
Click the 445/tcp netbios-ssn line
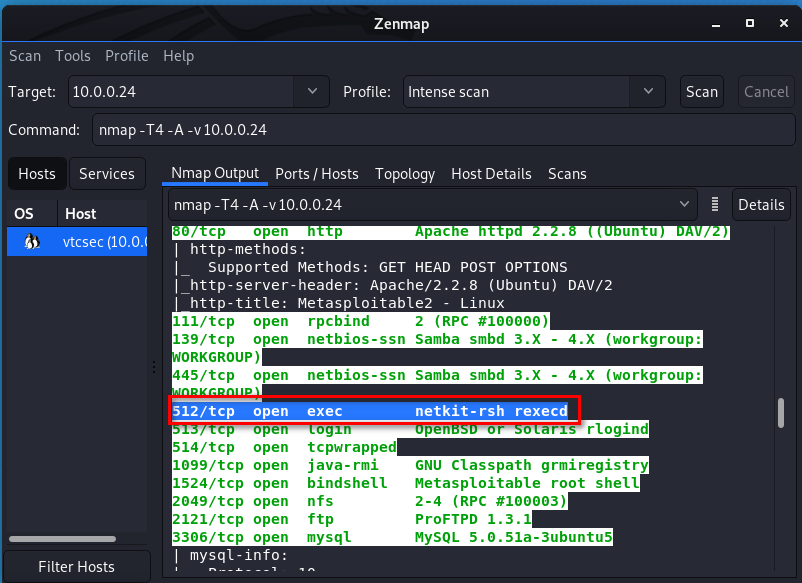click(437, 384)
